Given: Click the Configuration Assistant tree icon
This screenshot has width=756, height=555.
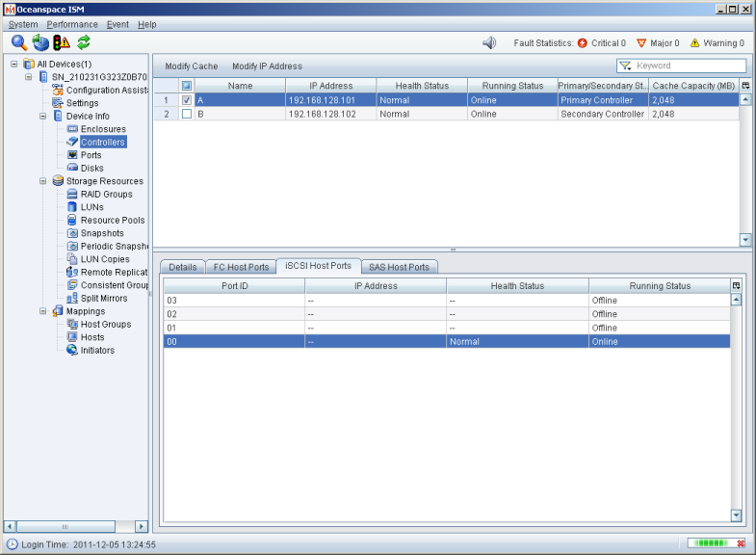Looking at the screenshot, I should click(x=58, y=90).
